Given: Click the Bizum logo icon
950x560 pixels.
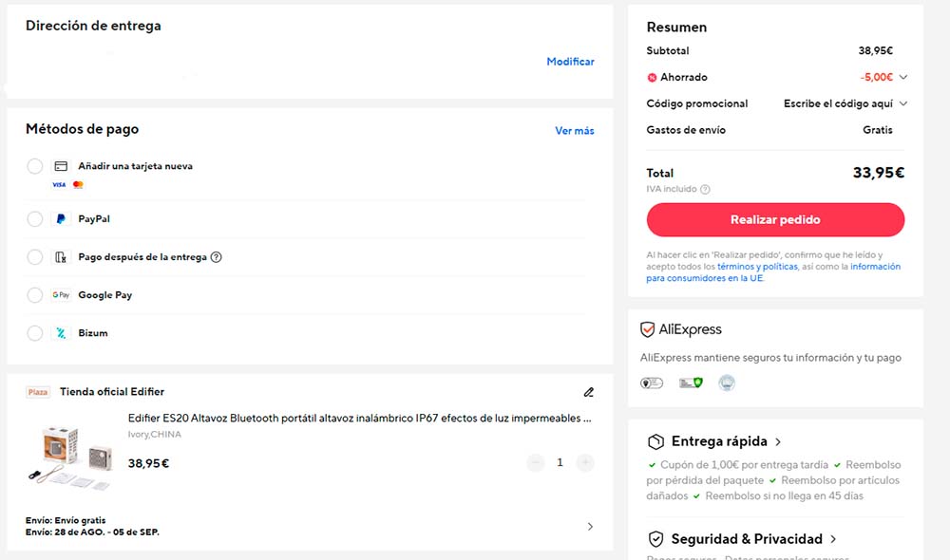Looking at the screenshot, I should (x=61, y=333).
